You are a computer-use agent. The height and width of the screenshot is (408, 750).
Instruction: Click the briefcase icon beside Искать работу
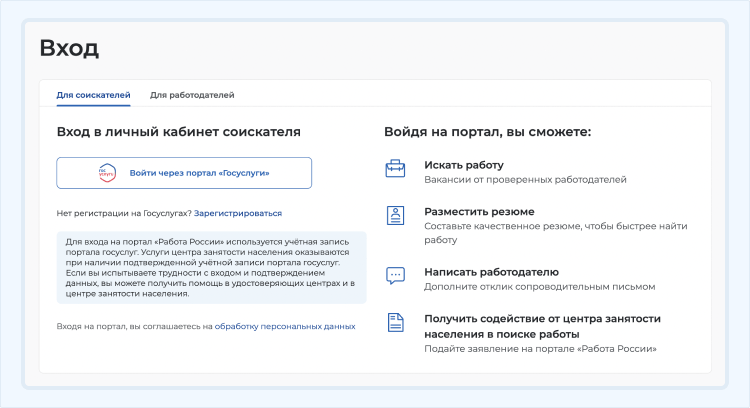click(395, 168)
